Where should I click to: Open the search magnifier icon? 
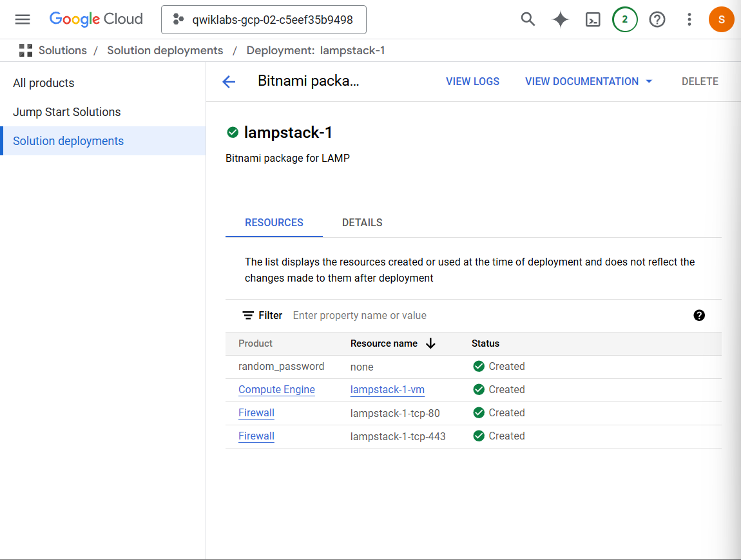(x=528, y=19)
